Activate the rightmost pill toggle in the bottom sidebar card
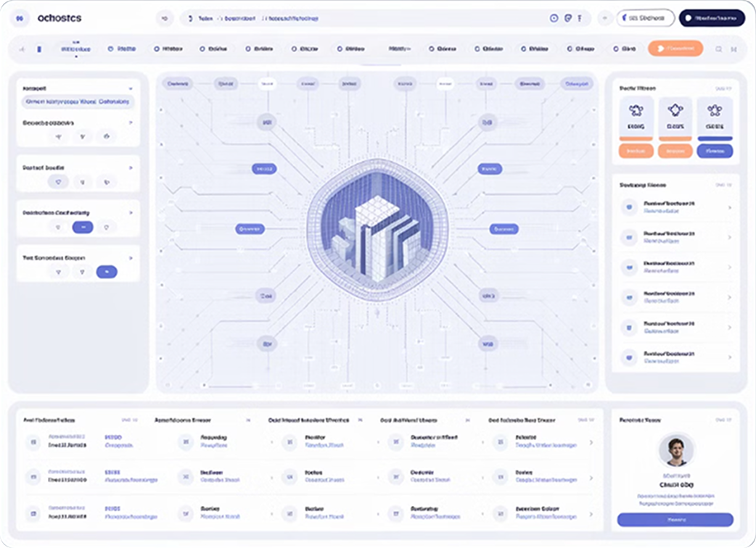 pyautogui.click(x=107, y=270)
